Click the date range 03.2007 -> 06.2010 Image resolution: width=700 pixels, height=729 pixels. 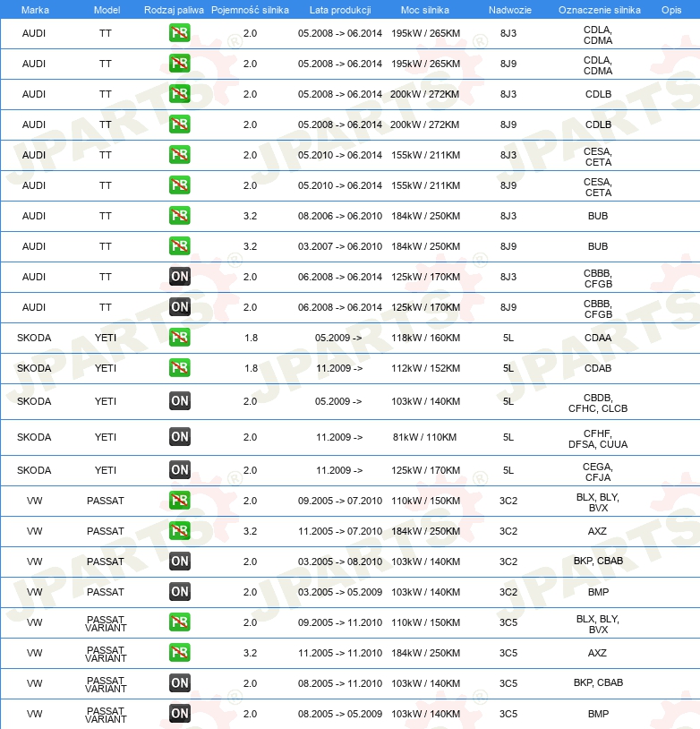pos(340,246)
